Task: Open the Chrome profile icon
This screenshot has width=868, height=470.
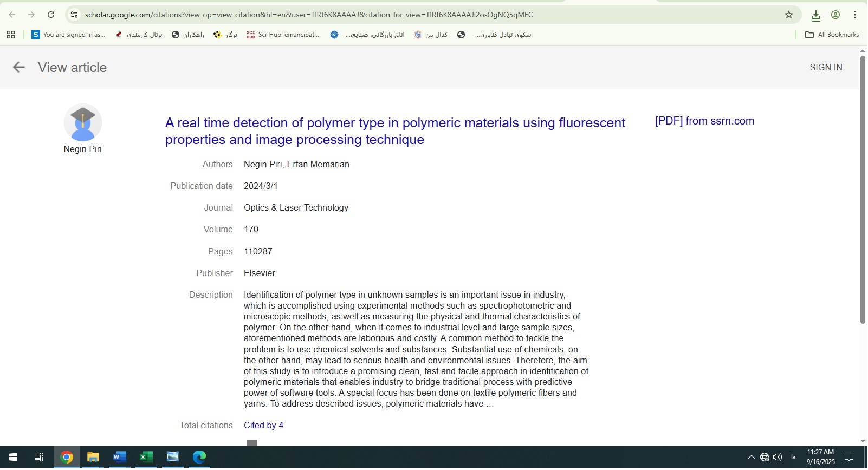Action: coord(835,15)
